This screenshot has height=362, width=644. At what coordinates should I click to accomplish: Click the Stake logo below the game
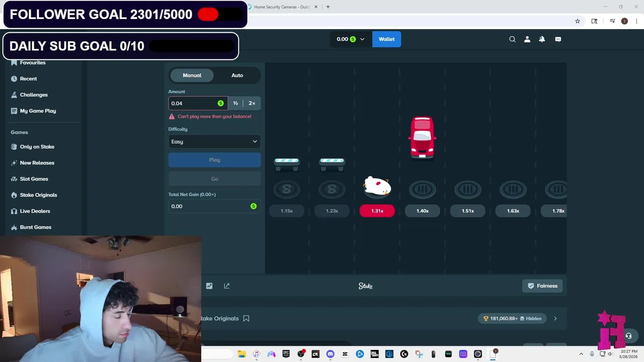(365, 286)
